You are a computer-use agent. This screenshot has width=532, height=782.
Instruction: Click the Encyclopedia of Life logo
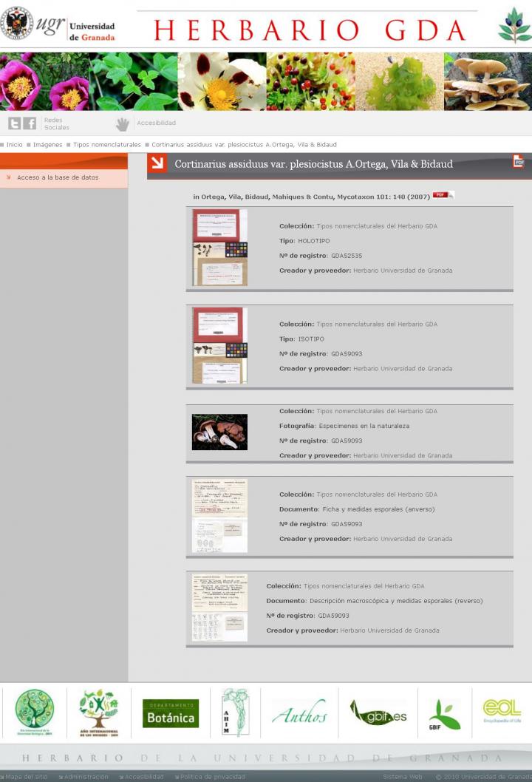pyautogui.click(x=502, y=712)
